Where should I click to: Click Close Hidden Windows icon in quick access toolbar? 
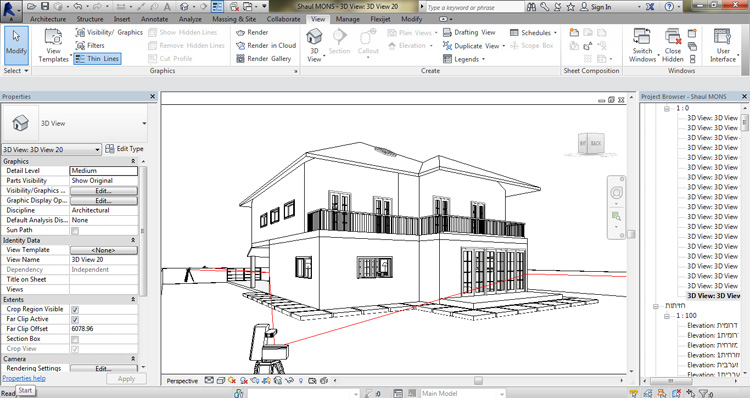(234, 7)
